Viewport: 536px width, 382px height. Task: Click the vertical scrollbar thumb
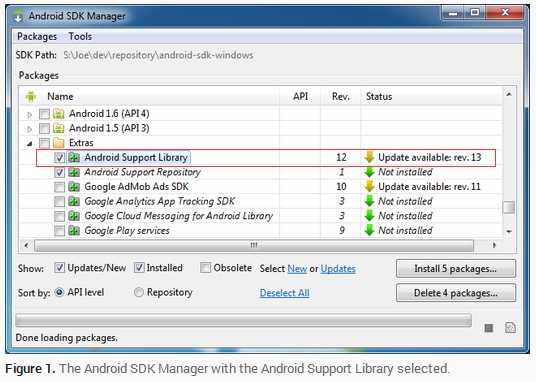point(509,207)
